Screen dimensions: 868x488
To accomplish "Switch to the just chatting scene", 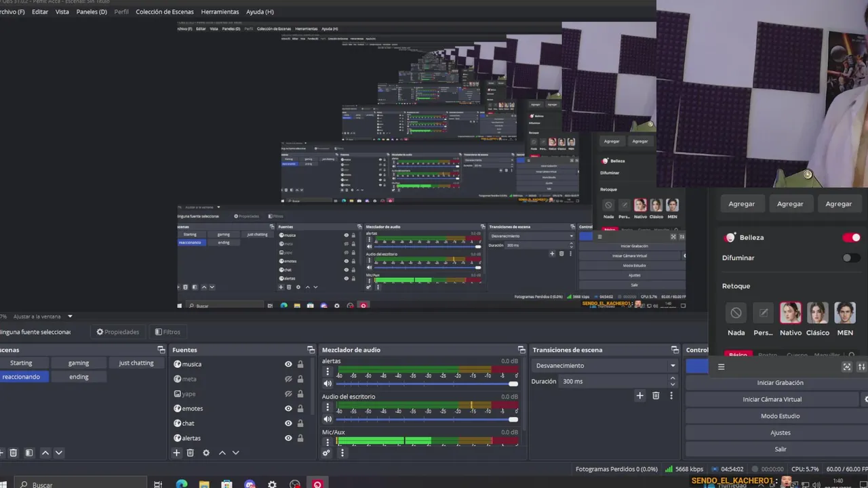I will 136,363.
